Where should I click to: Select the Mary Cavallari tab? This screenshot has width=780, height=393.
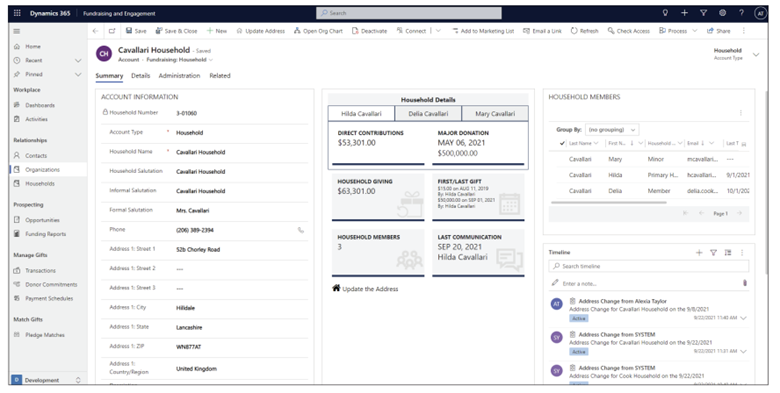coord(494,113)
